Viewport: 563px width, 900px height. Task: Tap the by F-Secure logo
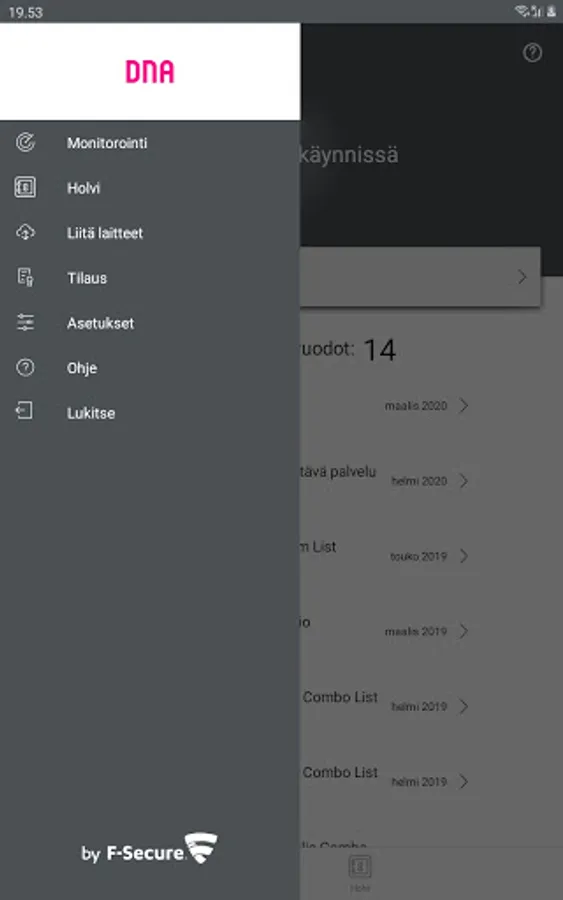[149, 849]
